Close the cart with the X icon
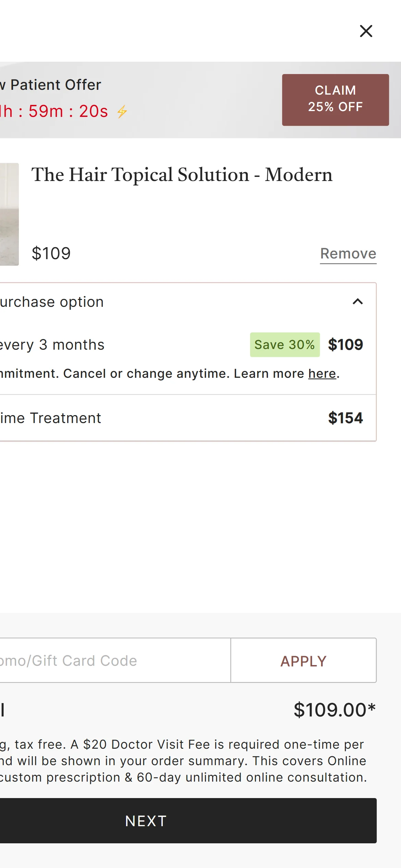The width and height of the screenshot is (401, 868). click(x=366, y=31)
